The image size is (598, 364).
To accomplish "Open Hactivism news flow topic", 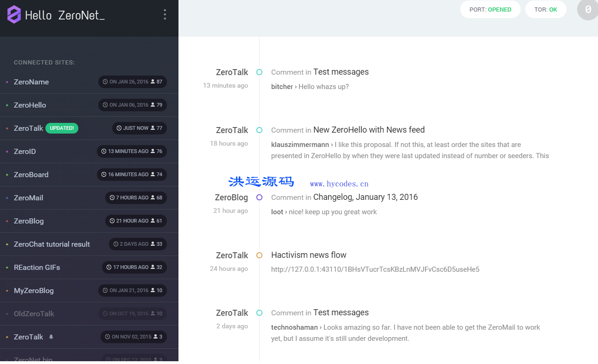I will [309, 255].
